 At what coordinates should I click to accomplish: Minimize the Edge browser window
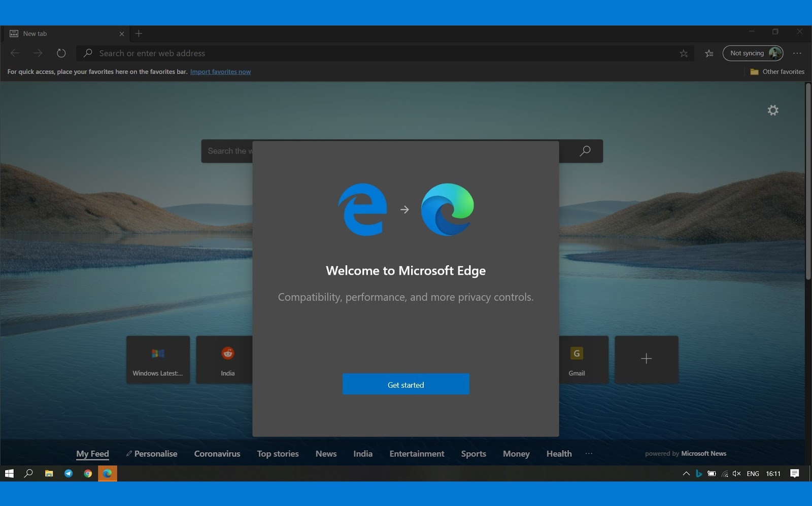(x=752, y=32)
